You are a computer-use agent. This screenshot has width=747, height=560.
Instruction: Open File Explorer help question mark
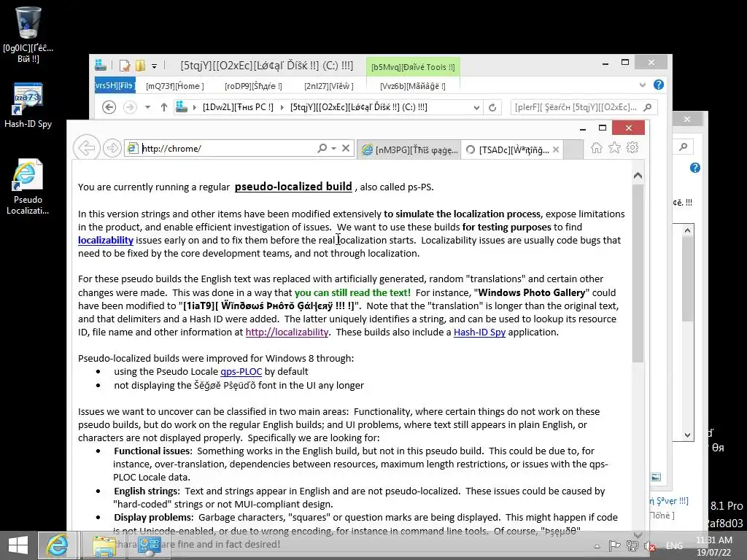659,85
